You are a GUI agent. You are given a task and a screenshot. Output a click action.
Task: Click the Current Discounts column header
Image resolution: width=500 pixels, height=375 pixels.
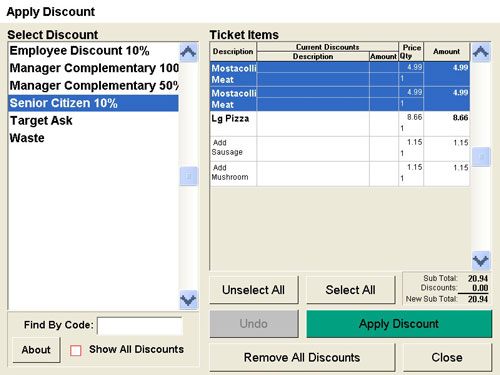coord(328,47)
